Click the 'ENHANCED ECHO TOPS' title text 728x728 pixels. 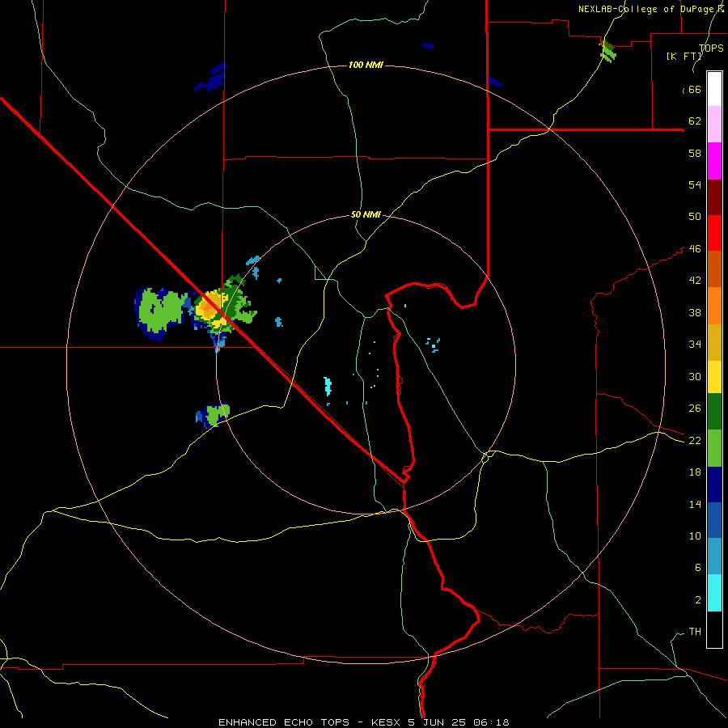[284, 722]
